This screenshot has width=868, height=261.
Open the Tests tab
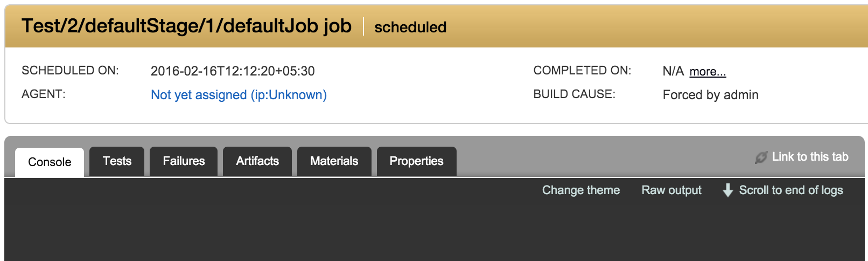click(117, 161)
